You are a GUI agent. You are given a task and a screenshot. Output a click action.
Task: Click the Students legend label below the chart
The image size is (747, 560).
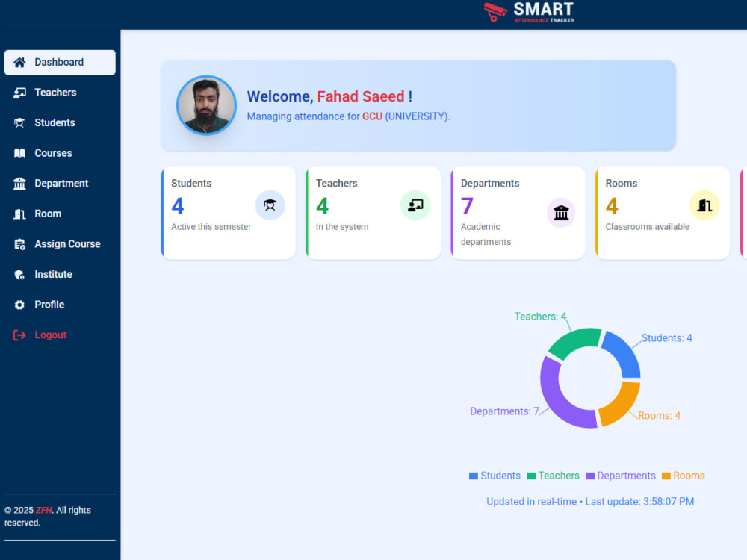(500, 476)
